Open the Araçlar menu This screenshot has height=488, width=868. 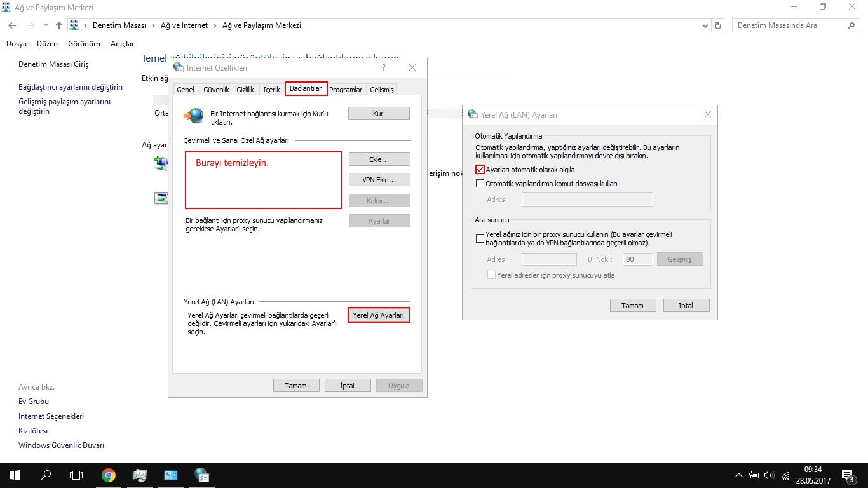[x=123, y=44]
